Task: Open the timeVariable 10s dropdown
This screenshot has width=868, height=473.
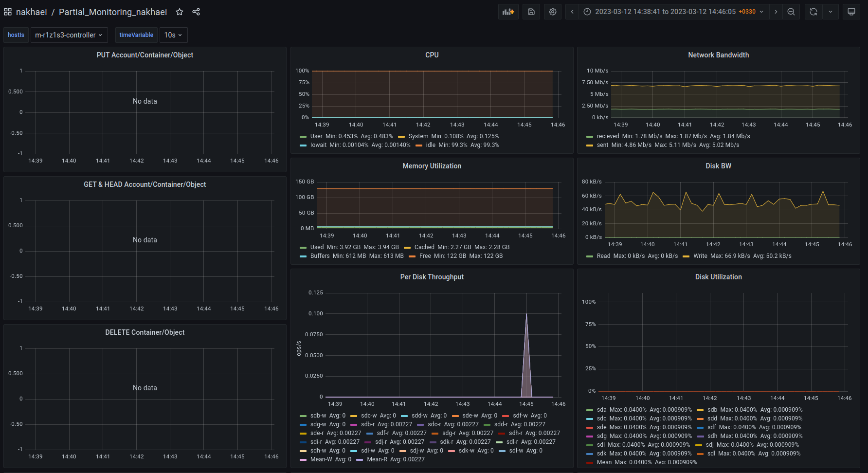Action: click(173, 35)
